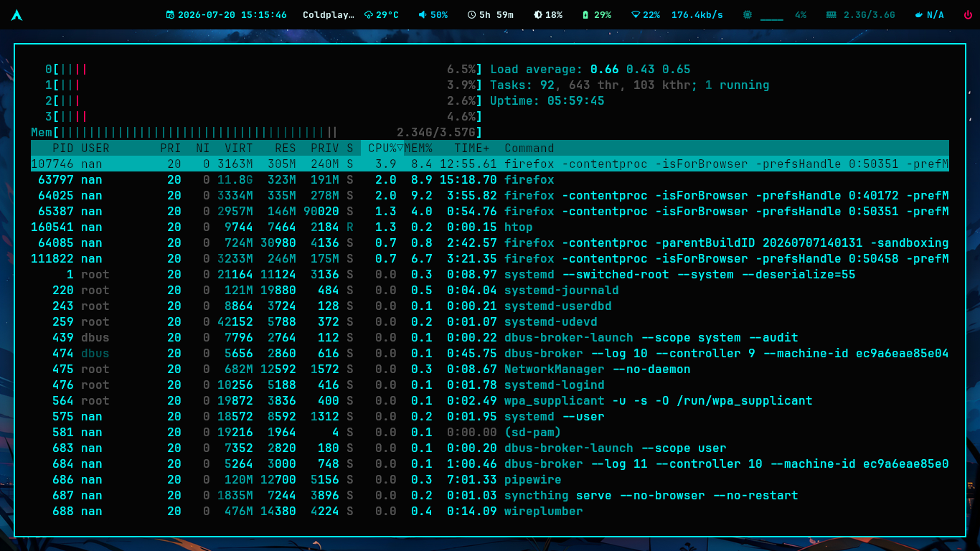Click the CPU 1 usage meter
Screen dimensions: 980x551
(264, 85)
